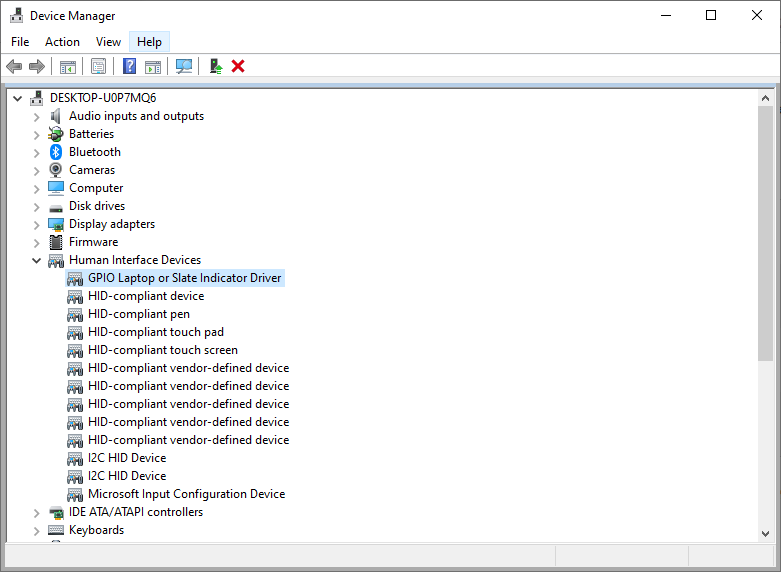
Task: Click the Display adapters icon
Action: pyautogui.click(x=56, y=224)
